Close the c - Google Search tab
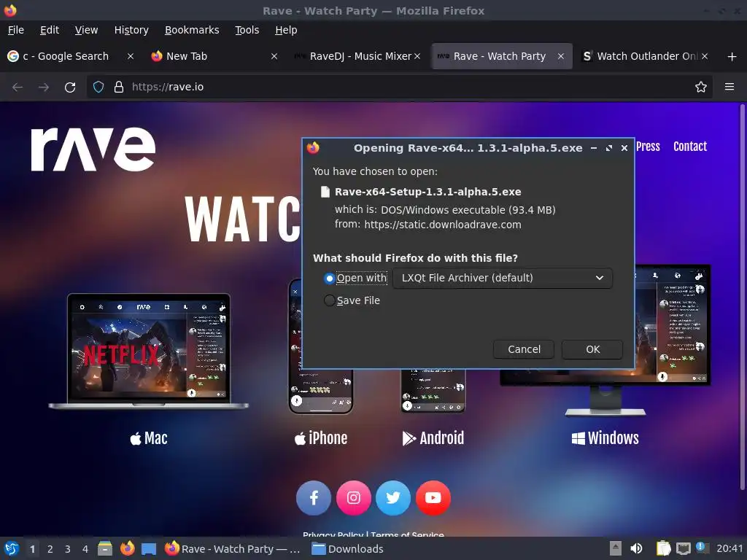Viewport: 747px width, 560px height. [x=130, y=56]
